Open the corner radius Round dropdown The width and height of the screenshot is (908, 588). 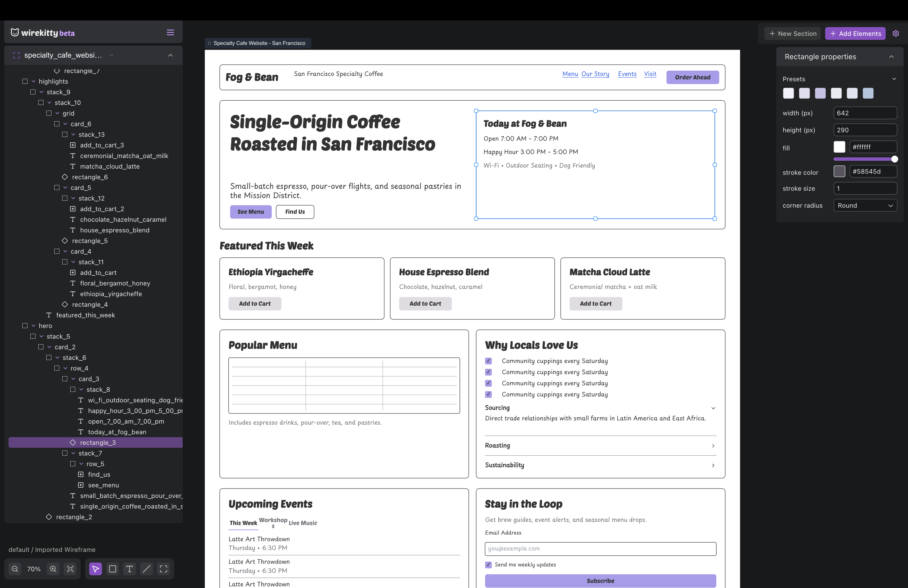point(865,205)
